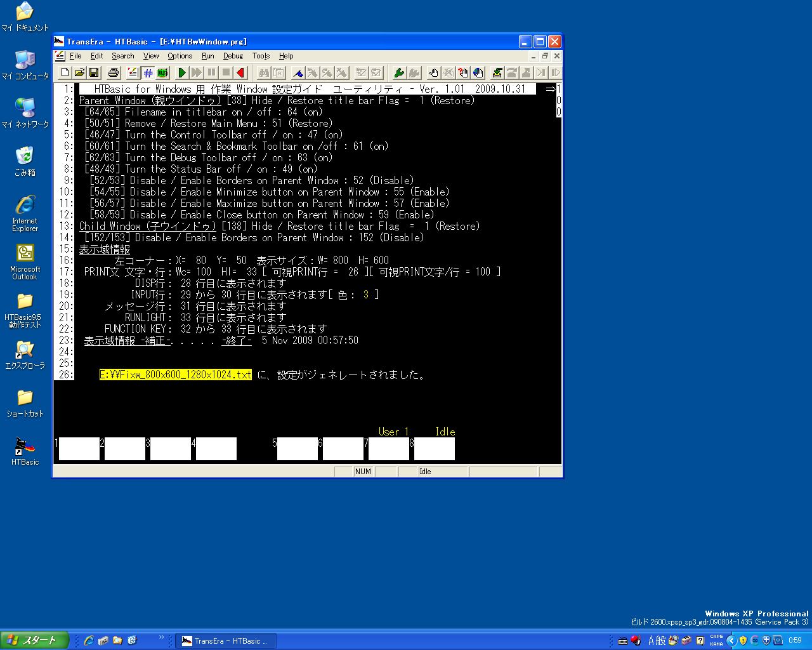Run the program with the green play arrow
This screenshot has height=650, width=812.
pyautogui.click(x=182, y=73)
